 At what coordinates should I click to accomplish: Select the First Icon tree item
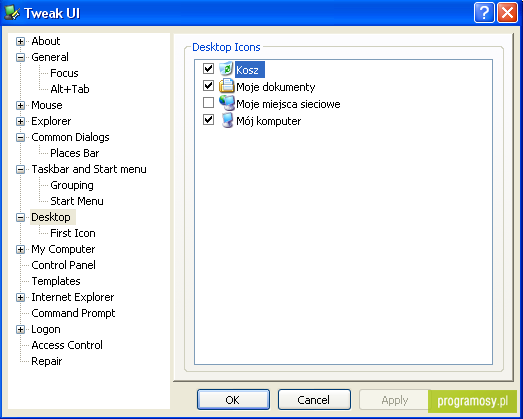point(73,233)
